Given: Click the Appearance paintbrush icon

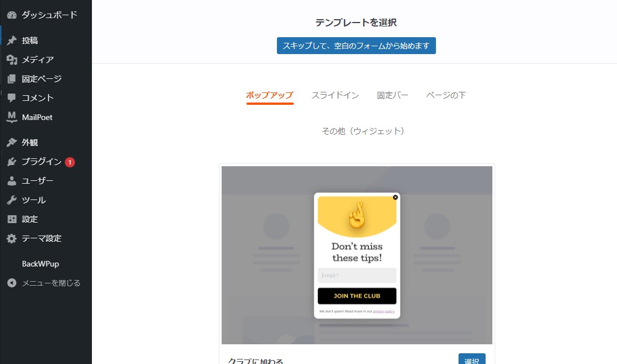Looking at the screenshot, I should click(12, 143).
